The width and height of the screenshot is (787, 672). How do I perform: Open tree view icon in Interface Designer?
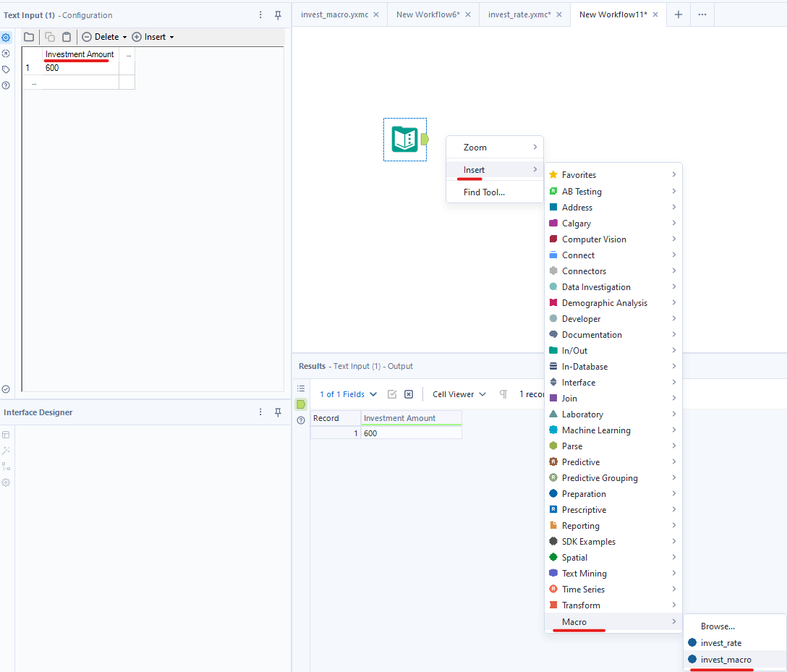tap(6, 467)
